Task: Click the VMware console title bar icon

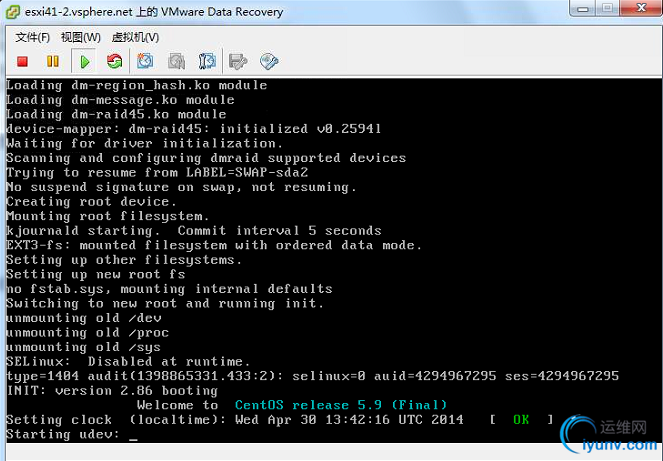Action: click(x=12, y=11)
